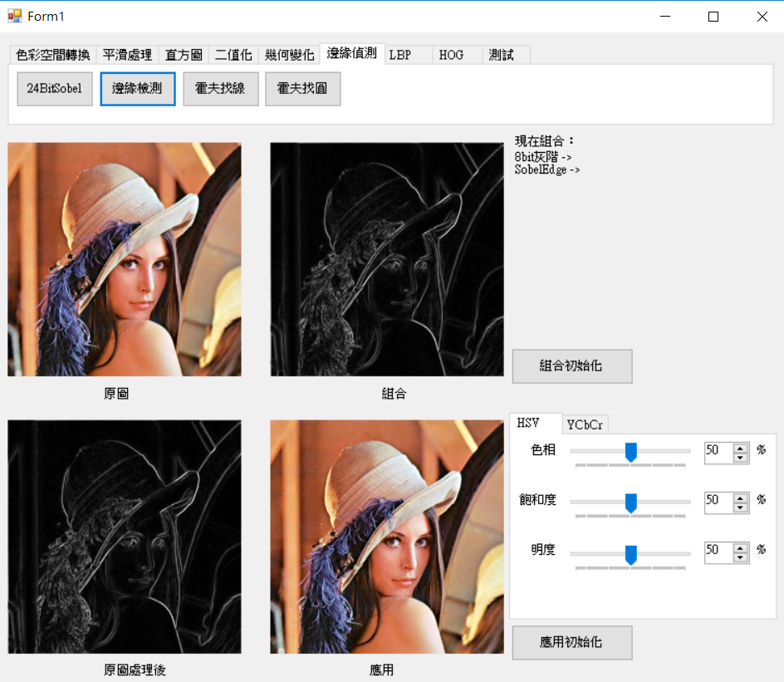The height and width of the screenshot is (682, 784).
Task: Switch to the 平滑處理 tab
Action: click(x=128, y=55)
